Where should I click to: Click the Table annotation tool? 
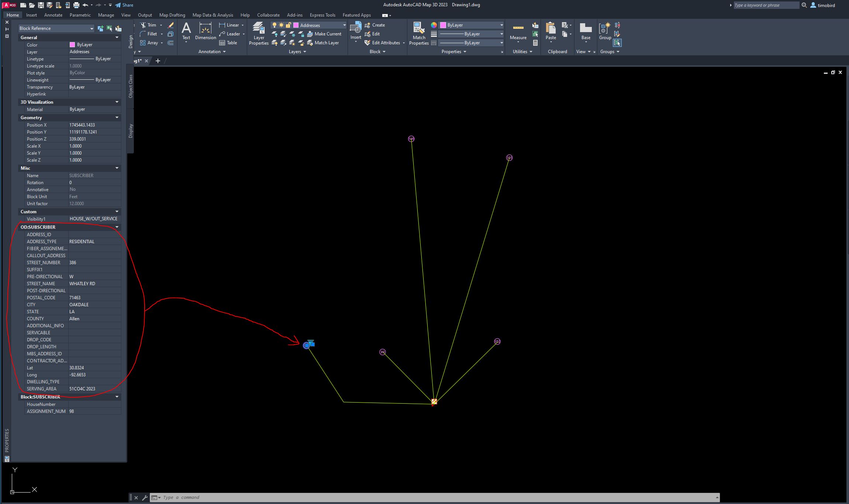tap(228, 43)
